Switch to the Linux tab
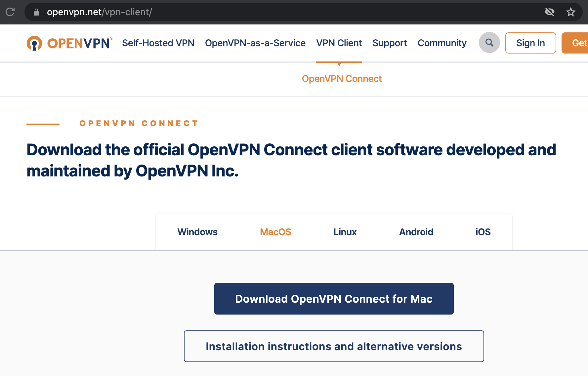 coord(345,232)
